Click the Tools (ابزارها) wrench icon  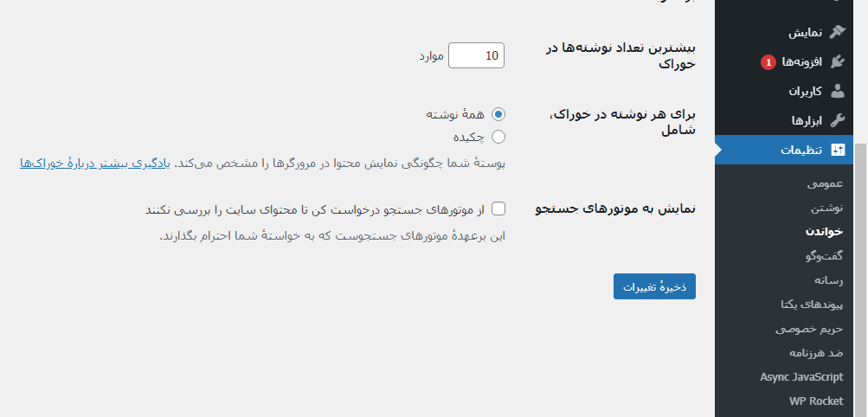click(838, 120)
